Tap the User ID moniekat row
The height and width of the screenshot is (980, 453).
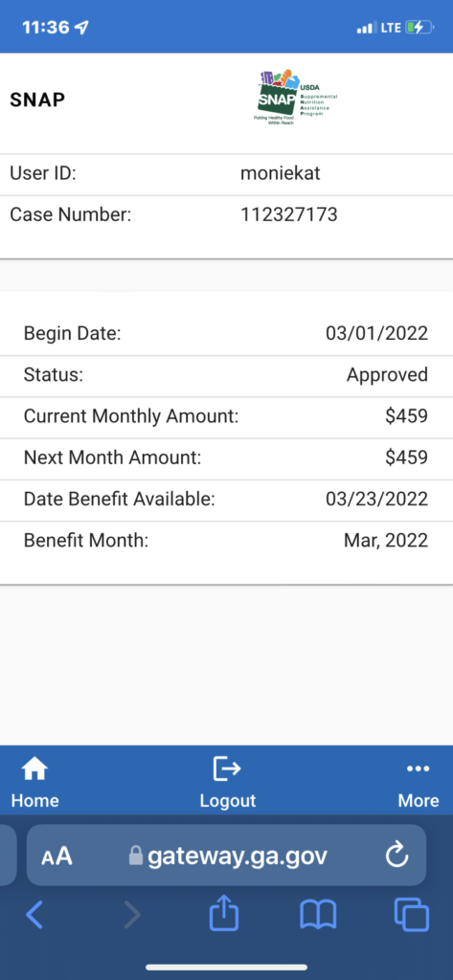click(x=226, y=174)
